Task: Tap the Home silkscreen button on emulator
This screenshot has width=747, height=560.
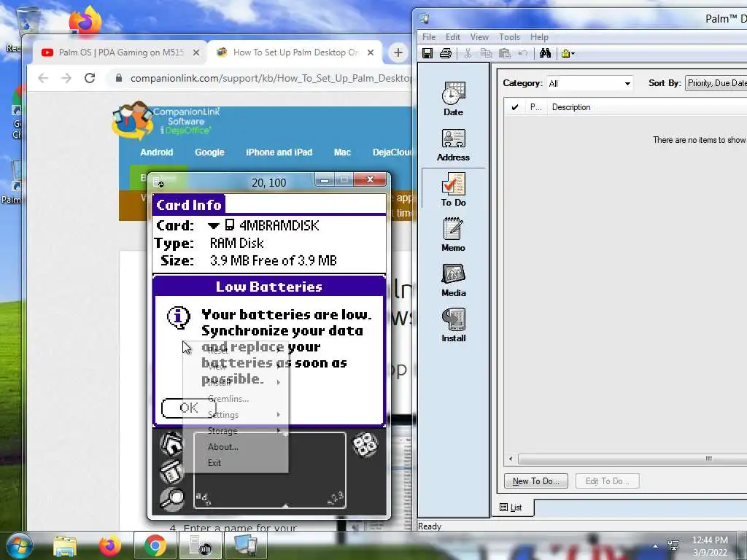Action: (171, 444)
